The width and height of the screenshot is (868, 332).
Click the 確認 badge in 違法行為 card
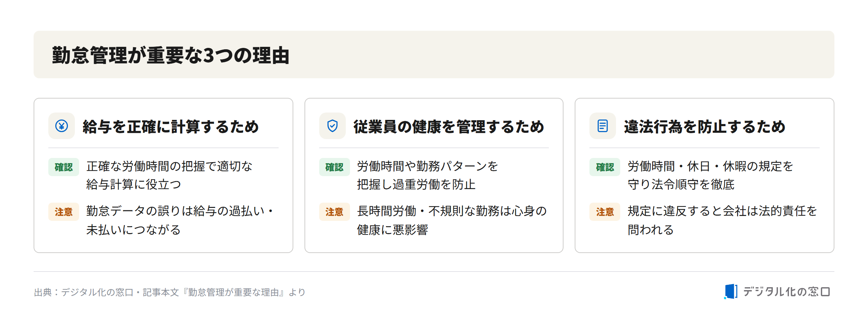tap(605, 167)
